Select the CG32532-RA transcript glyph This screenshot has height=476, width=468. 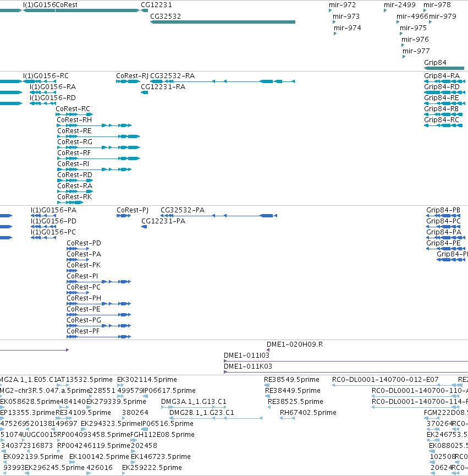click(223, 81)
